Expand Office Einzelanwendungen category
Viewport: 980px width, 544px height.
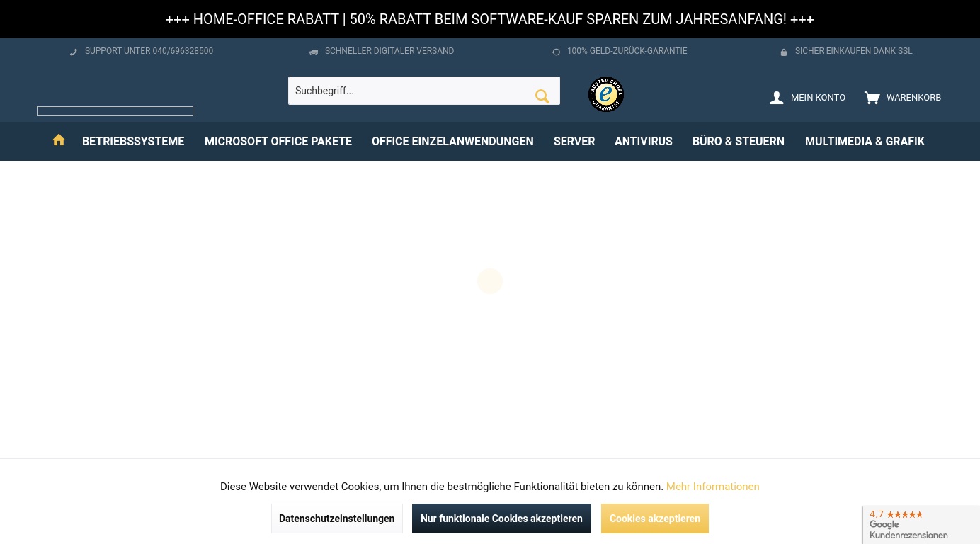(452, 142)
